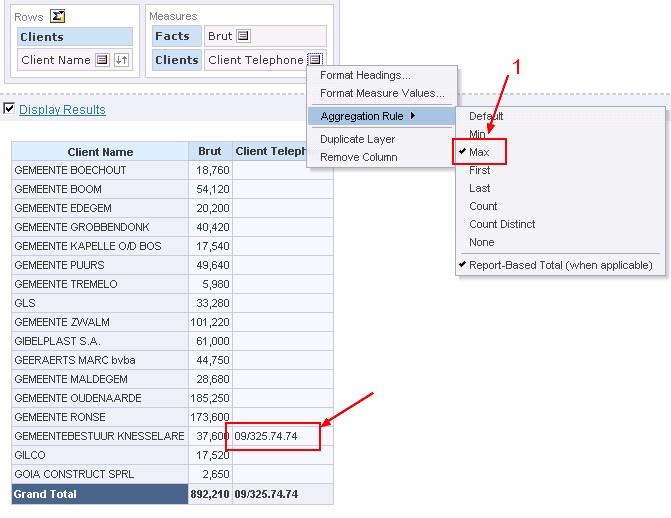This screenshot has width=671, height=518.
Task: Click the Rows totals sigma icon
Action: [58, 16]
